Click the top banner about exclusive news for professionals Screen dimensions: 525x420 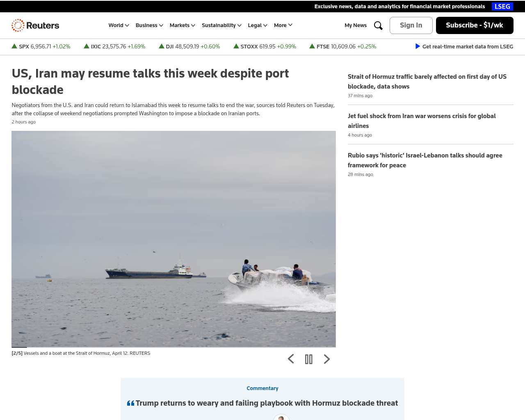click(x=399, y=7)
